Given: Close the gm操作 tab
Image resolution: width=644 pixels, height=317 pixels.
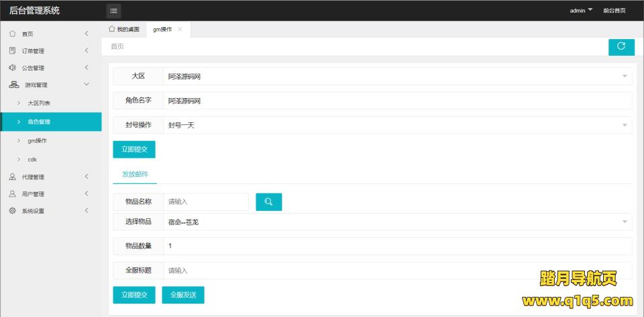Looking at the screenshot, I should (180, 30).
